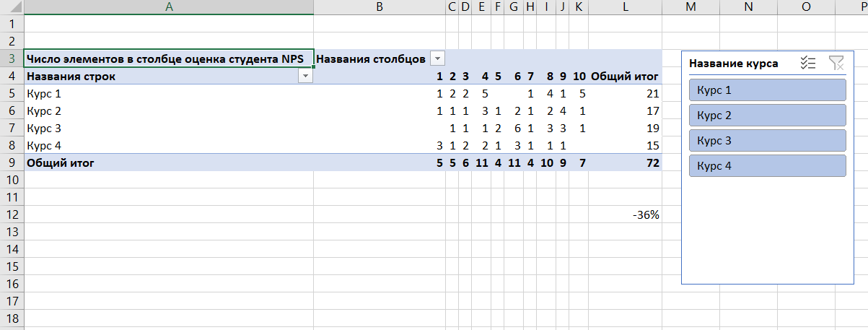Screen dimensions: 868x330
Task: Click Курс 2 row label in pivot table
Action: click(169, 110)
